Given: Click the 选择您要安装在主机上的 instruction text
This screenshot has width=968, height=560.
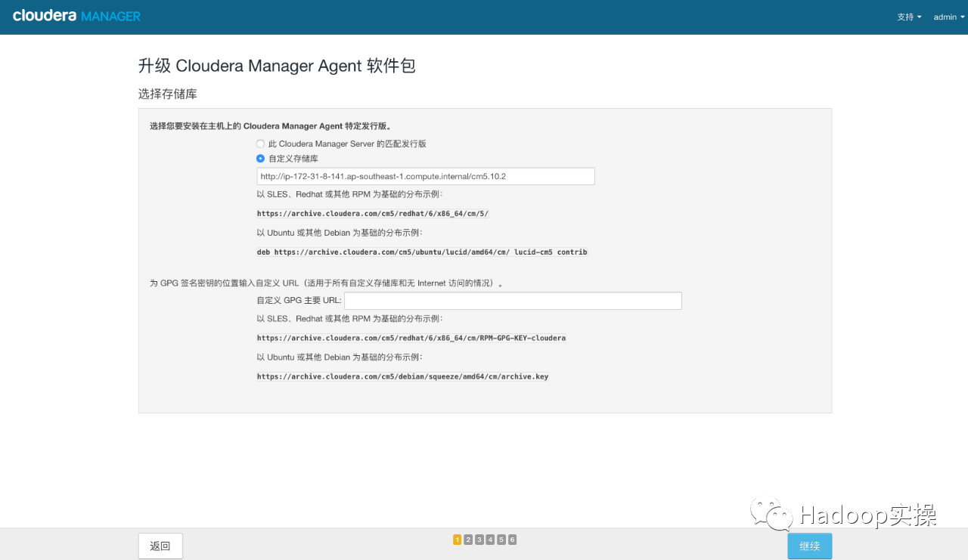Looking at the screenshot, I should tap(271, 126).
